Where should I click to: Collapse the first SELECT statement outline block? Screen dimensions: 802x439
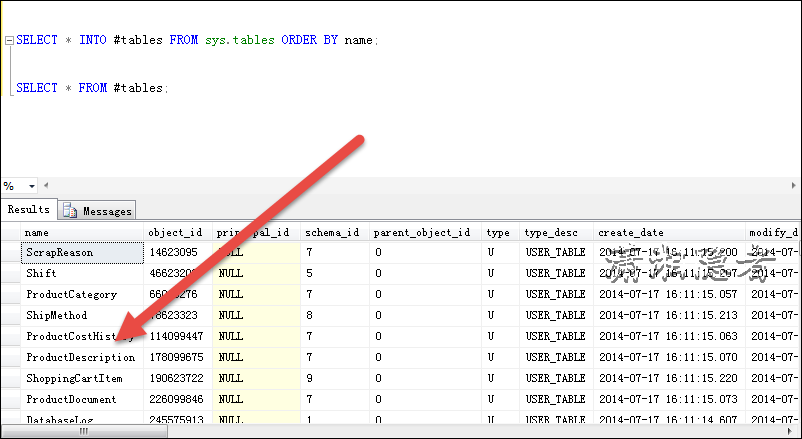click(x=9, y=41)
